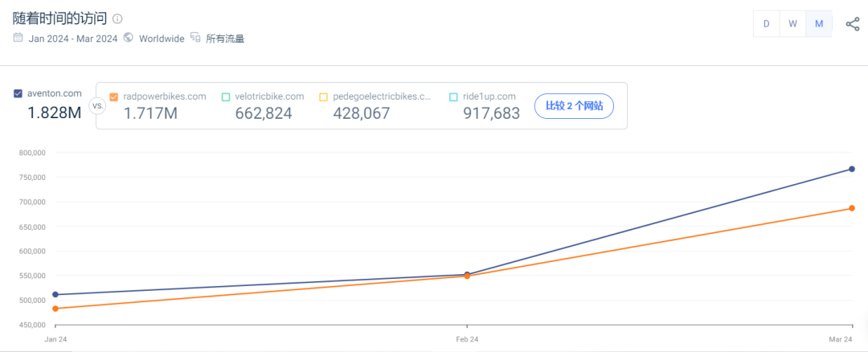Click the calendar icon before Jan 2024
Screen dimensions: 868x352
coord(18,38)
